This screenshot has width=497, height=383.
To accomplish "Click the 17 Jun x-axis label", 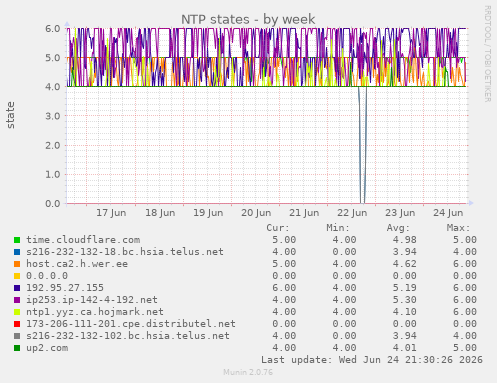I will 111,213.
